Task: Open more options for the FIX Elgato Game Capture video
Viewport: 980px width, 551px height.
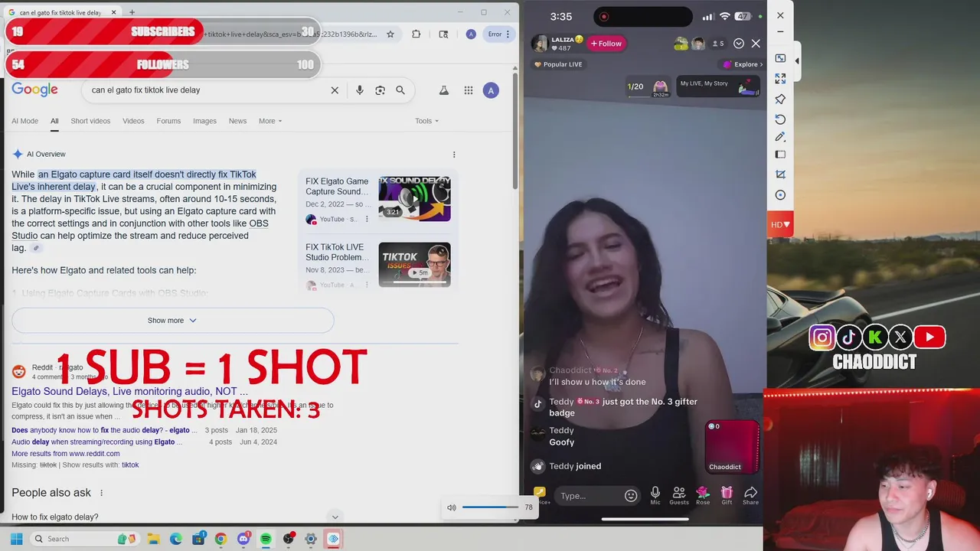Action: coord(367,220)
